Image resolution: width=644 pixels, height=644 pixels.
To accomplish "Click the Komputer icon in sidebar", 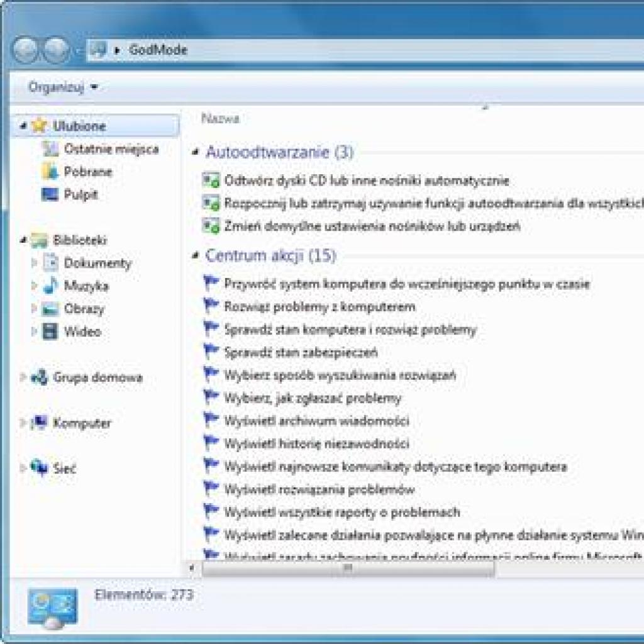I will (x=39, y=423).
